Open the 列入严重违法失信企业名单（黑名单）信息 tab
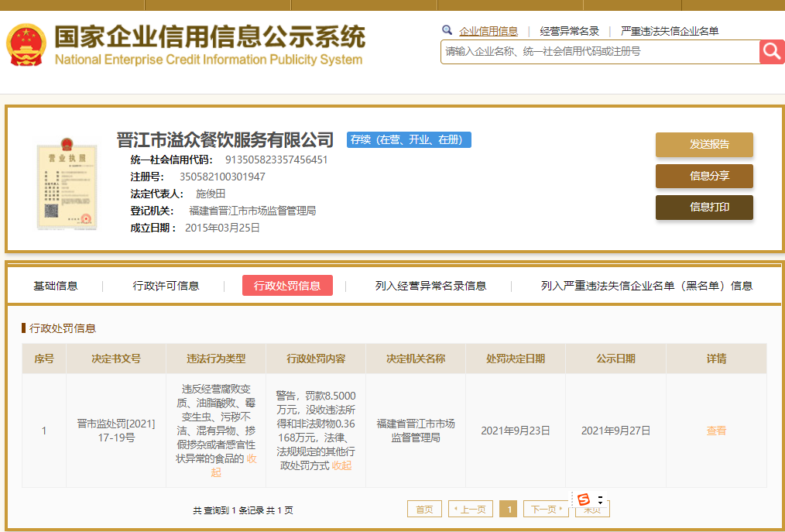 [646, 286]
